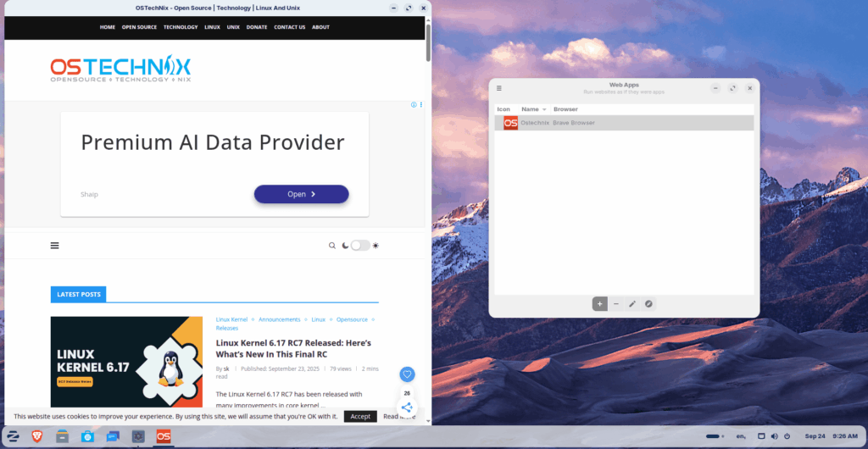868x449 pixels.
Task: Click 'Premium AI Data Provider' ad headline
Action: [x=213, y=142]
